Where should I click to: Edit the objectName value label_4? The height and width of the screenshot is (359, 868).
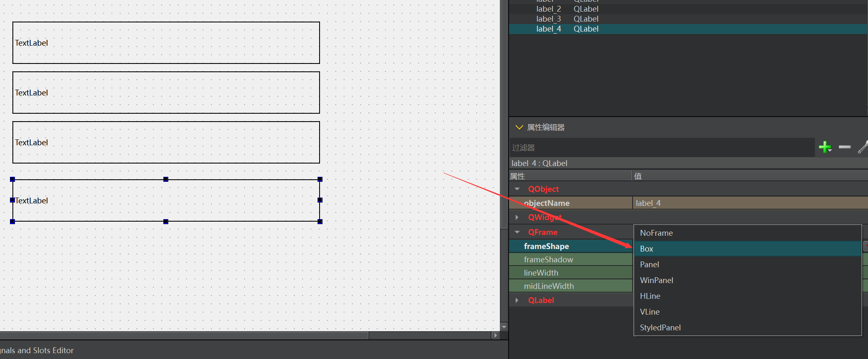coord(750,203)
